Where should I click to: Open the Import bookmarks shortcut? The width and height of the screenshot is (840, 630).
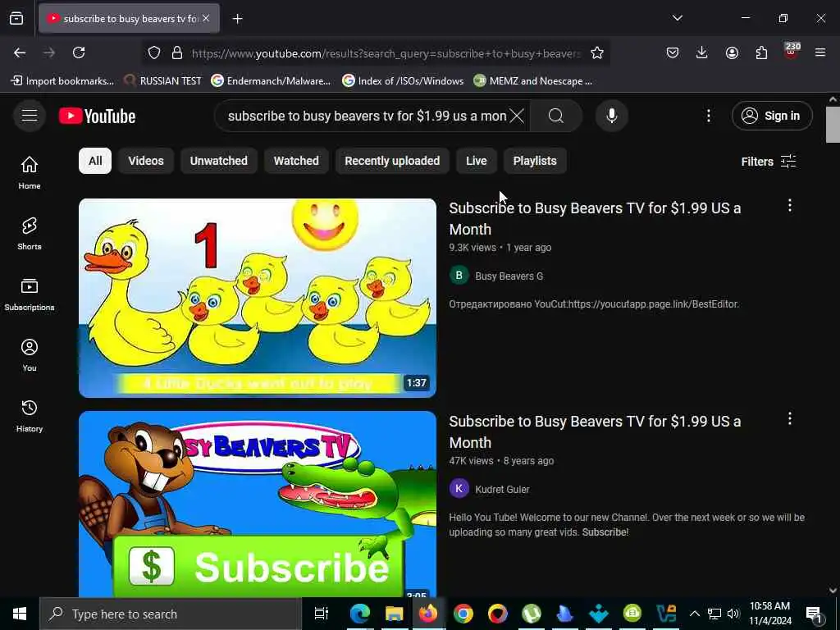[62, 81]
